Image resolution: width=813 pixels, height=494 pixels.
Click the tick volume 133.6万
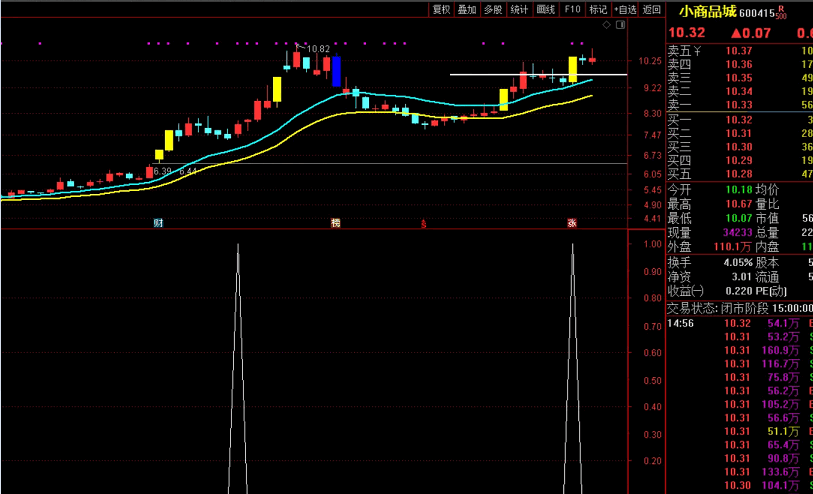[x=780, y=472]
